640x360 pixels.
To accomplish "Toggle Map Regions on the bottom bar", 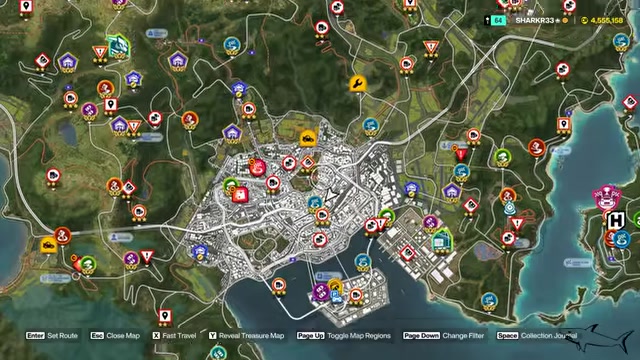I will (344, 336).
